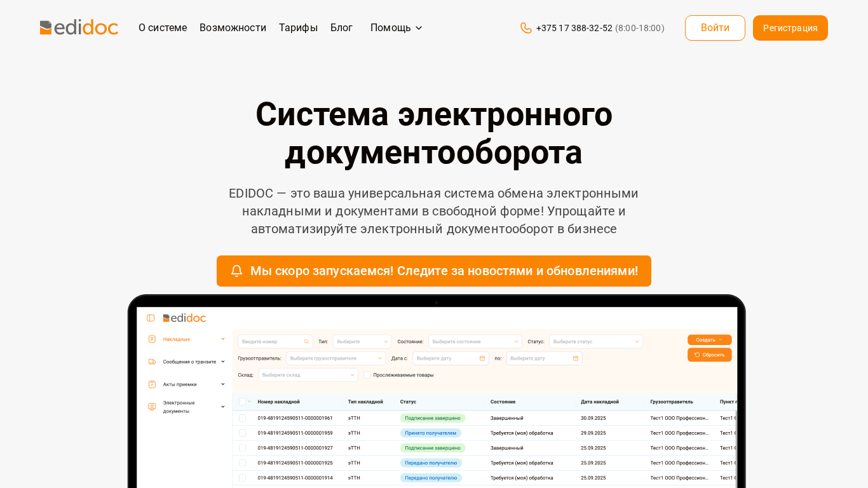Image resolution: width=868 pixels, height=488 pixels.
Task: Open the О системе menu item
Action: (x=163, y=28)
